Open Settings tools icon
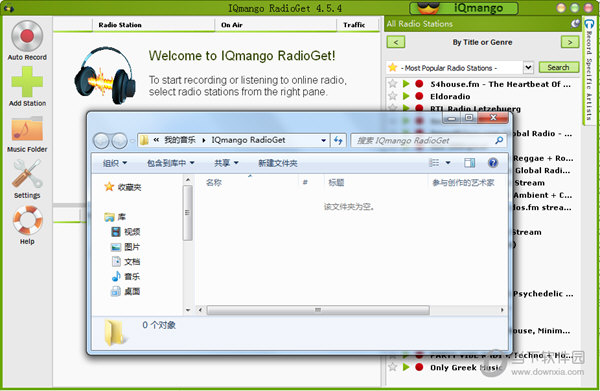The image size is (600, 391). click(x=27, y=173)
